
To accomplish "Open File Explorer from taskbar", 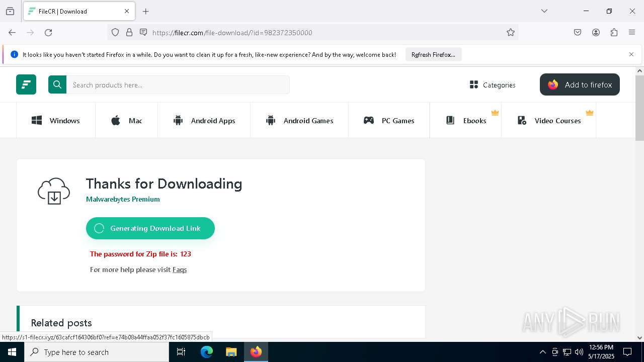I will click(x=231, y=352).
